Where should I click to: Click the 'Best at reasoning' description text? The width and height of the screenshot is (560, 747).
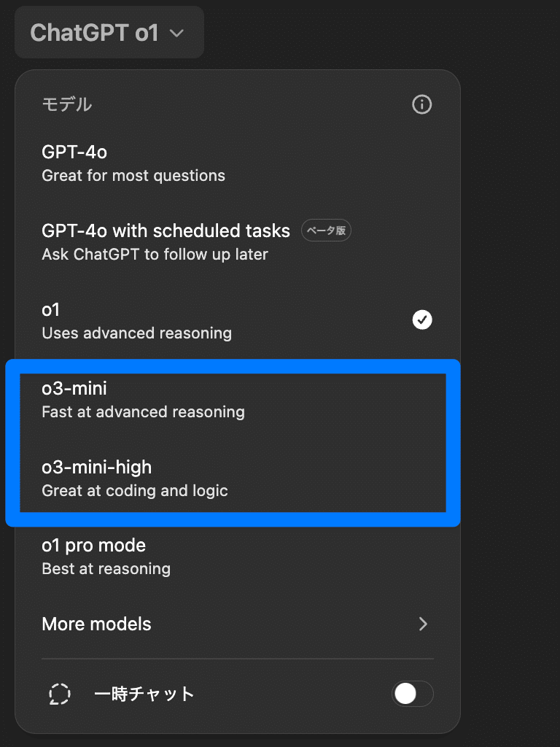pyautogui.click(x=106, y=569)
